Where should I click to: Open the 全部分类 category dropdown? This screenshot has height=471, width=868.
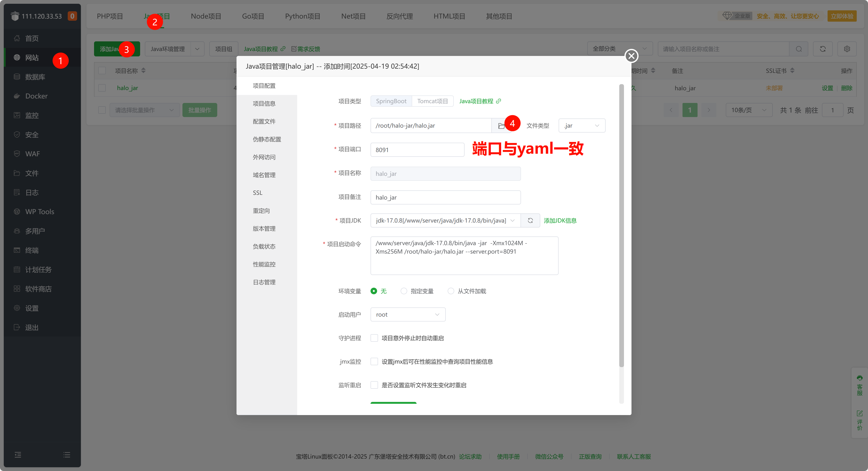[620, 49]
